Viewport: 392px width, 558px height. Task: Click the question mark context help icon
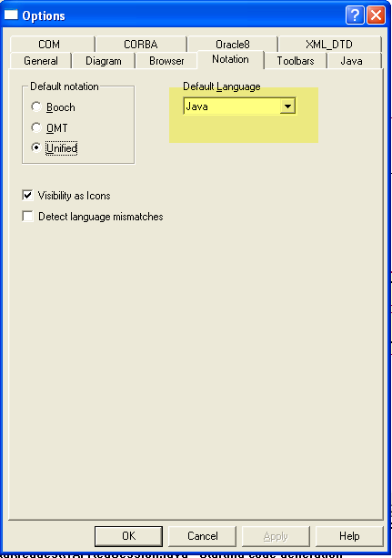355,15
